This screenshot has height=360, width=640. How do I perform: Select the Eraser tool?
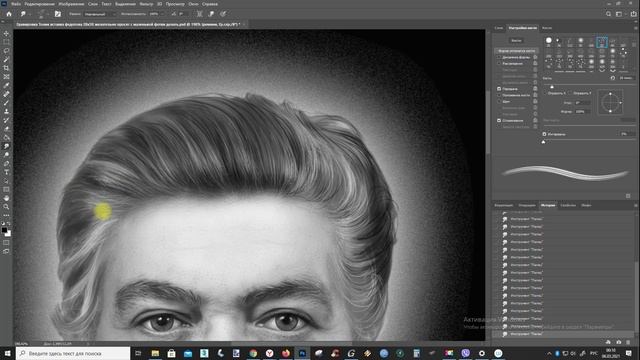tap(6, 129)
